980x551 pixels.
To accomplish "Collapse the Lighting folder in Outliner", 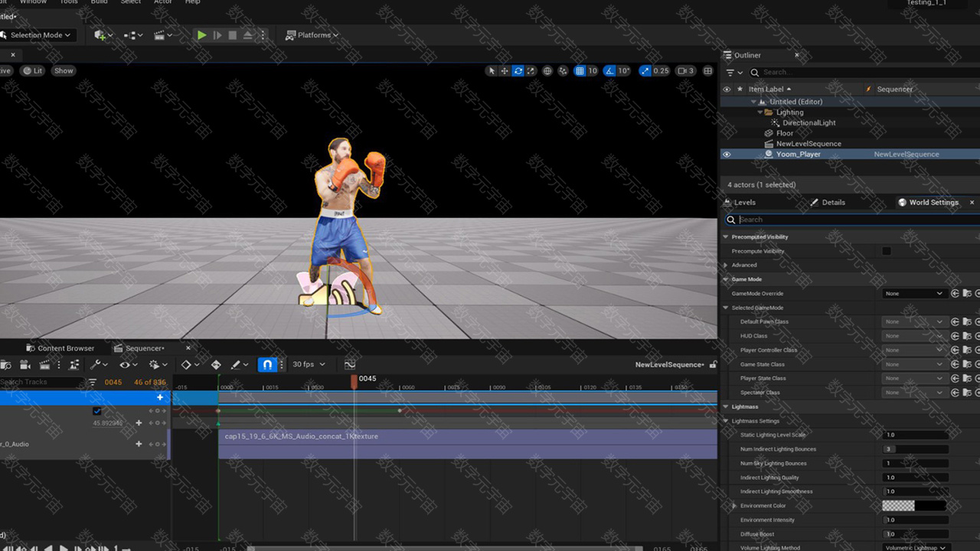I will point(760,112).
